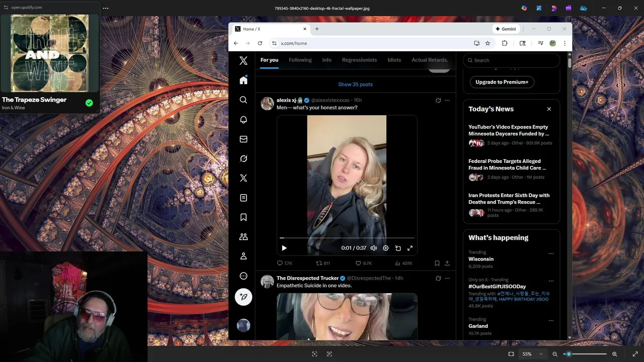Zoom in in Photos viewer
The width and height of the screenshot is (644, 362).
[615, 354]
